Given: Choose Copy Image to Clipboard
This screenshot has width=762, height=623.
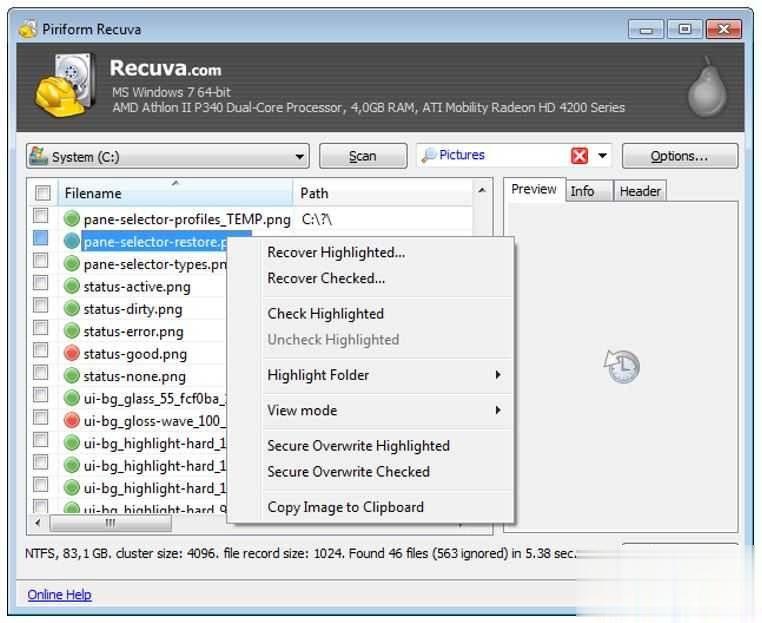Looking at the screenshot, I should coord(346,507).
